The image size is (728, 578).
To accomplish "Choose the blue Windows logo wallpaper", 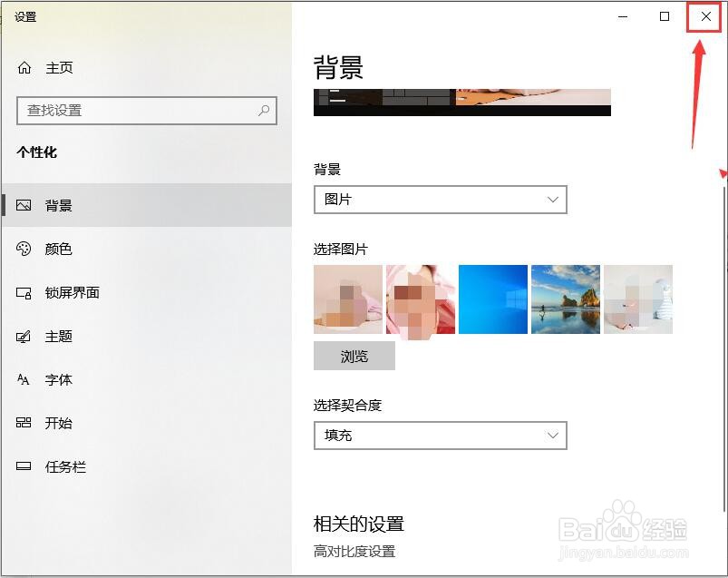I will click(493, 299).
